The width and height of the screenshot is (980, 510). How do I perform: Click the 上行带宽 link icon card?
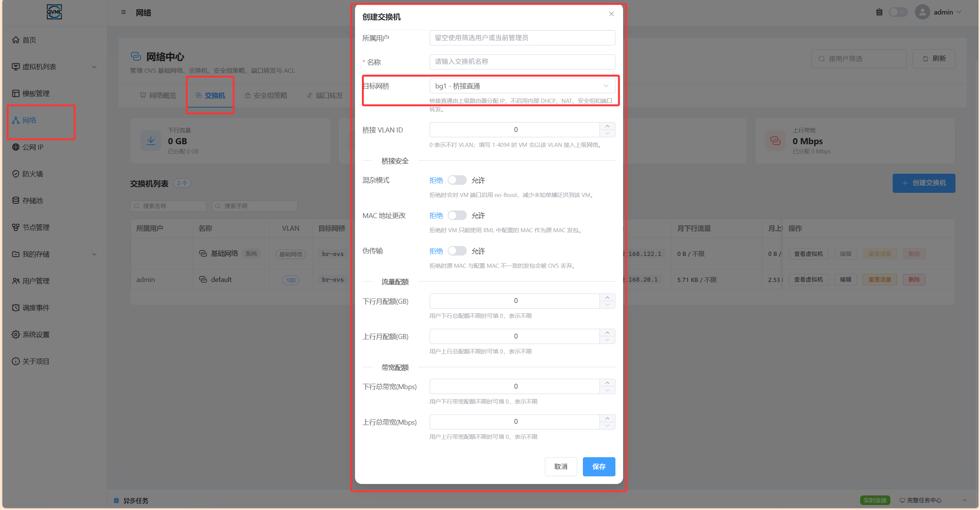click(775, 141)
